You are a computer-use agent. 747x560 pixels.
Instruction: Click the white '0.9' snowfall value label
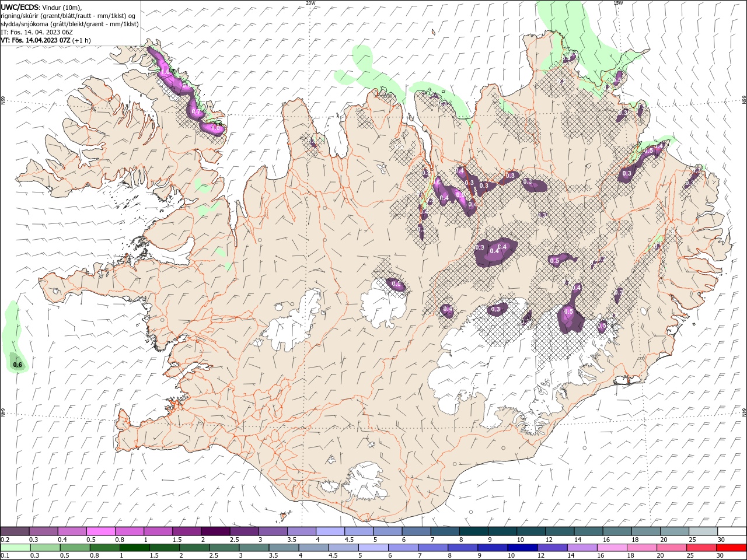[x=460, y=195]
